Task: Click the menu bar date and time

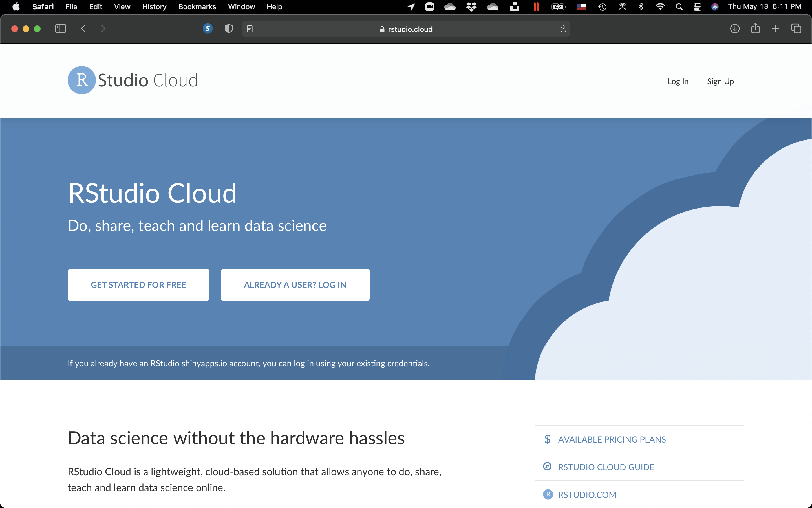Action: pos(764,7)
